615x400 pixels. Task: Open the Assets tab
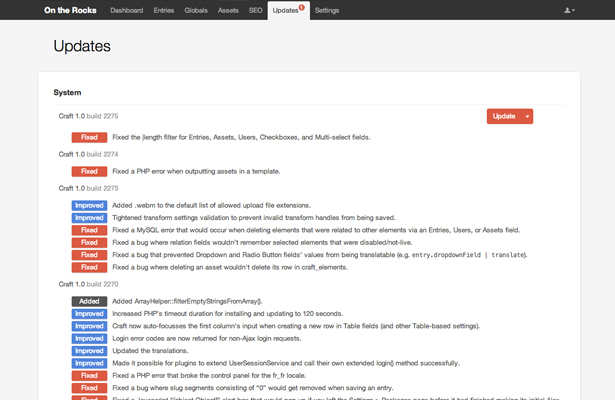(228, 11)
